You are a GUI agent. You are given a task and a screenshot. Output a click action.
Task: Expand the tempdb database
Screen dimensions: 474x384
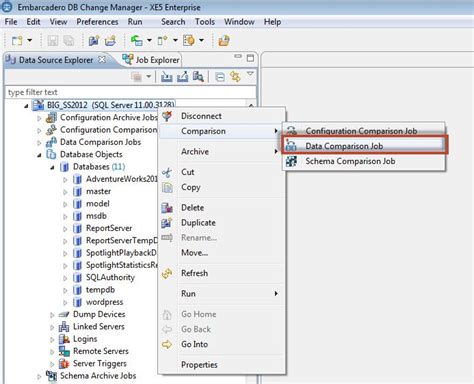click(65, 291)
